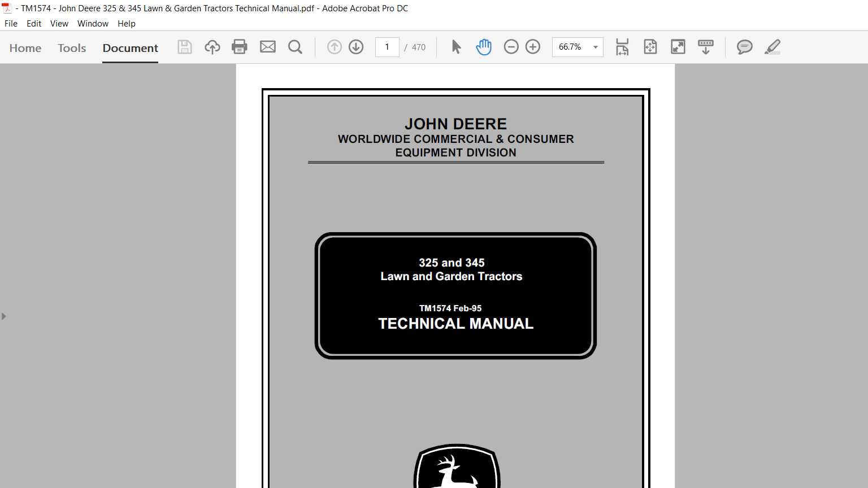Activate the Hand pan tool
The image size is (868, 488).
(484, 47)
